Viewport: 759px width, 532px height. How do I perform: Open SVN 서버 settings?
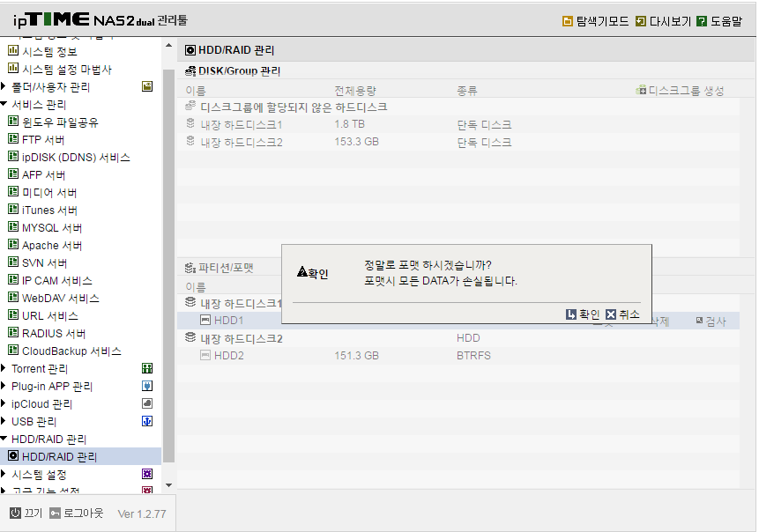pos(38,262)
